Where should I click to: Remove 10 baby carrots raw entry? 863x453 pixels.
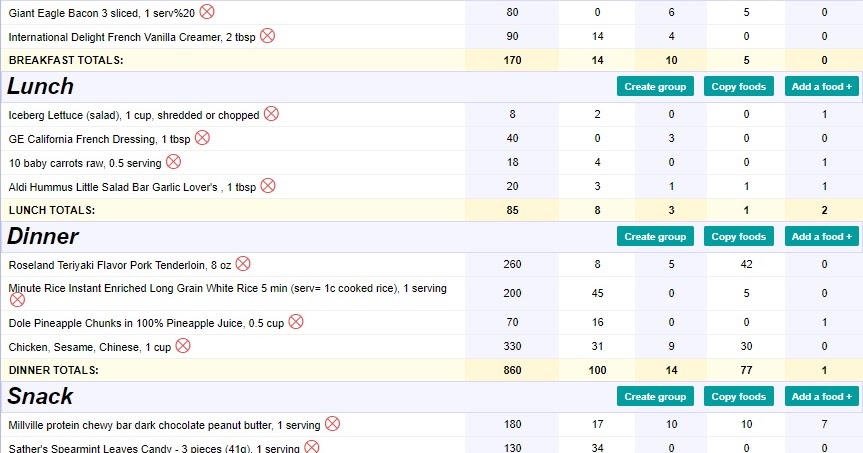(173, 162)
